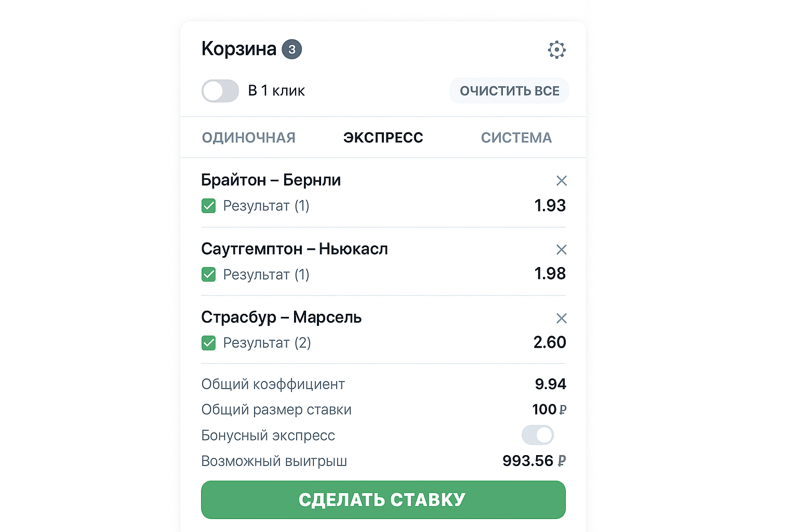798x532 pixels.
Task: Click the Корзина header title
Action: pyautogui.click(x=238, y=48)
